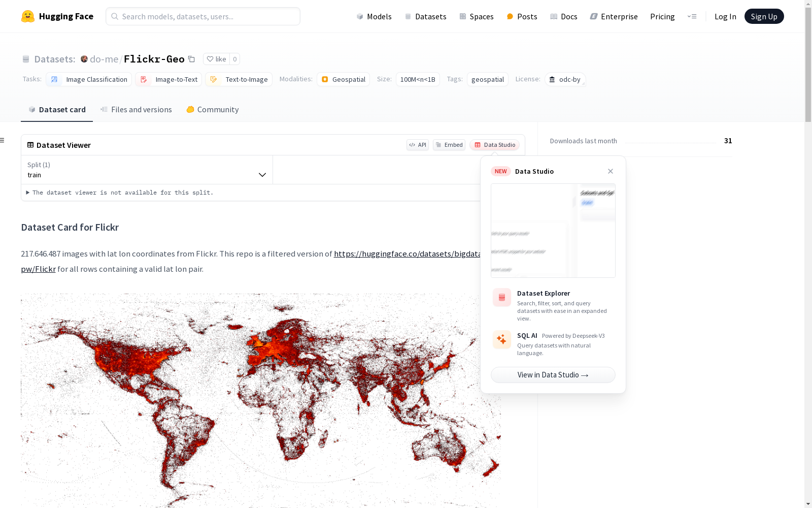This screenshot has width=812, height=508.
Task: Click the odc-by license icon
Action: click(x=552, y=79)
